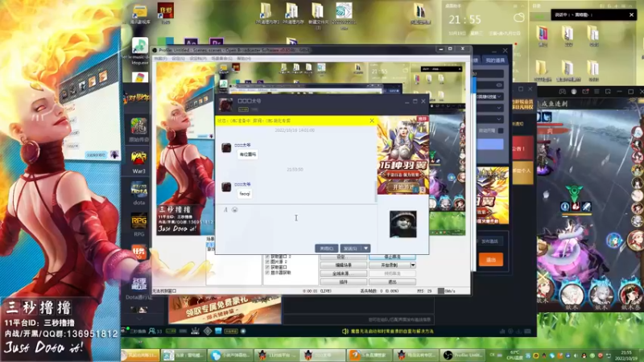Open the 场景集合 menu in OBS
This screenshot has width=644, height=362.
tap(222, 59)
